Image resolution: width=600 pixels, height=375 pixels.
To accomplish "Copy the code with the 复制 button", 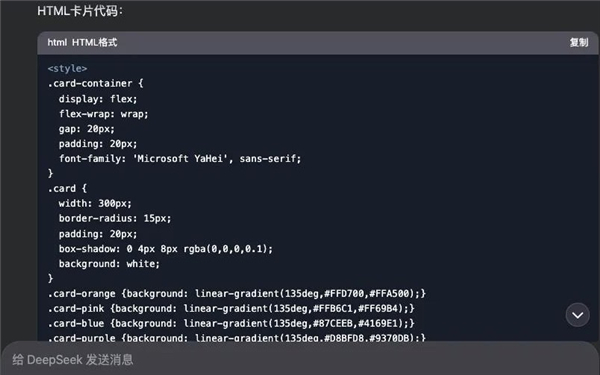I will click(x=579, y=42).
